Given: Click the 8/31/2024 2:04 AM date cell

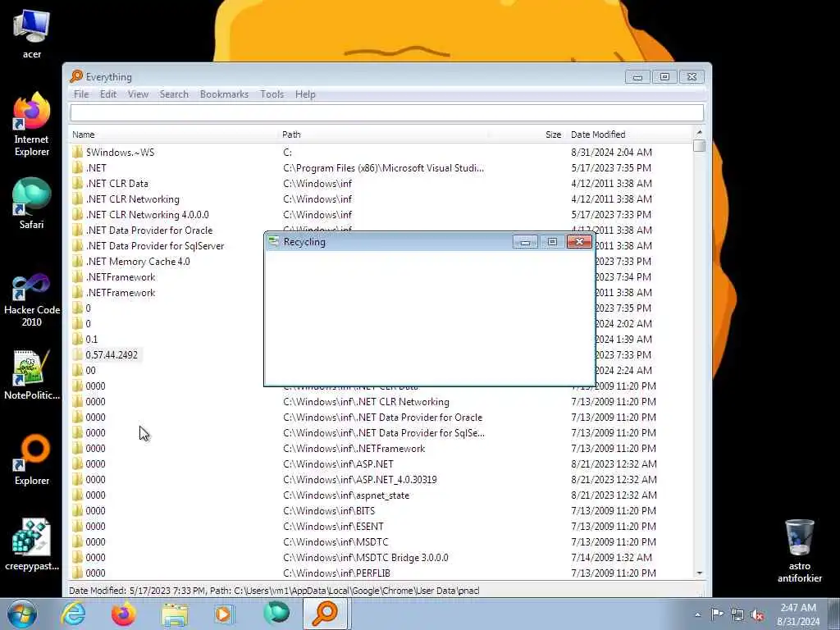Looking at the screenshot, I should click(x=611, y=152).
